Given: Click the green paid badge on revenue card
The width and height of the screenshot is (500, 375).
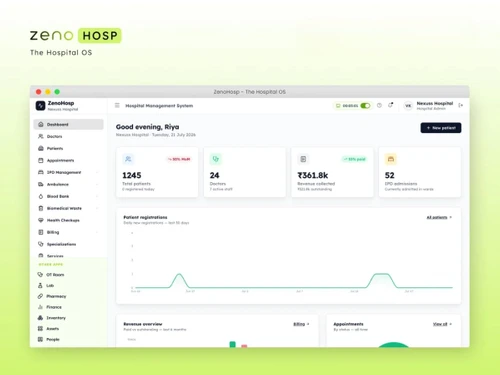Looking at the screenshot, I should (x=354, y=159).
